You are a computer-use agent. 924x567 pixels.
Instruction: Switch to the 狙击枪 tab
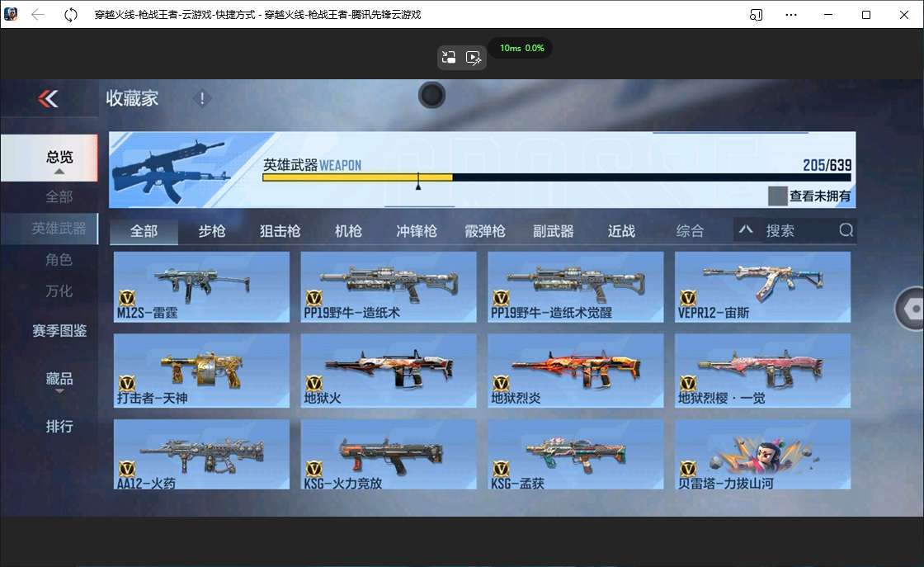point(280,231)
